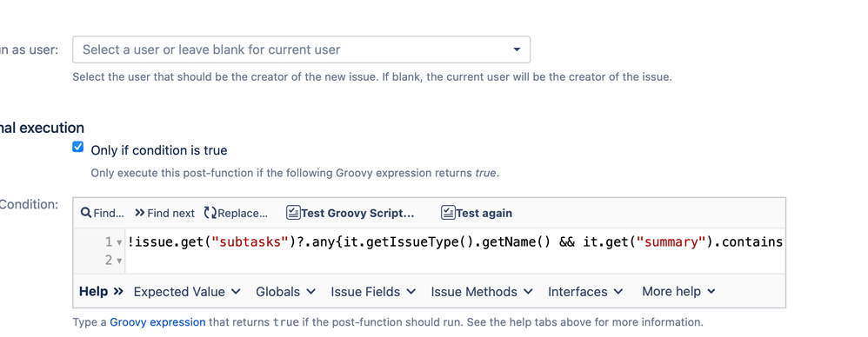The height and width of the screenshot is (337, 868).
Task: Open the Run as user dropdown
Action: pyautogui.click(x=301, y=50)
